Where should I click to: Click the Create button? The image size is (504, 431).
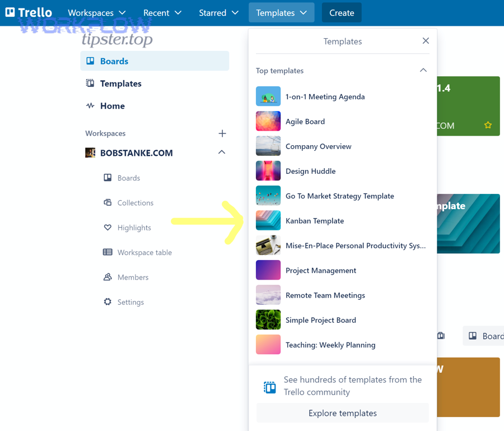click(x=342, y=12)
